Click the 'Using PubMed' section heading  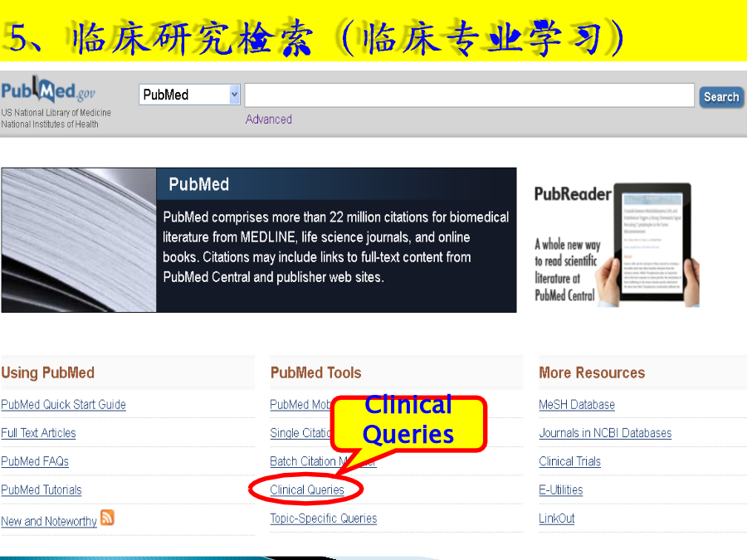coord(47,373)
